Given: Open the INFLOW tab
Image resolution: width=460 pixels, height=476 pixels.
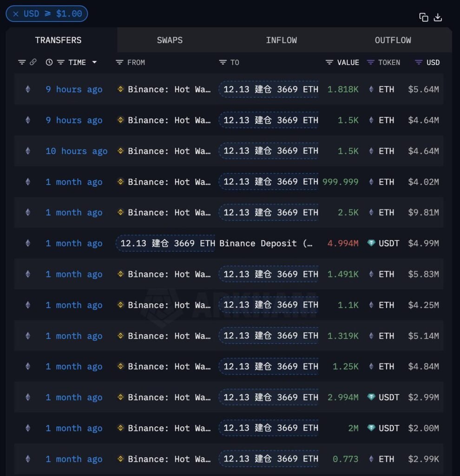Looking at the screenshot, I should [281, 40].
